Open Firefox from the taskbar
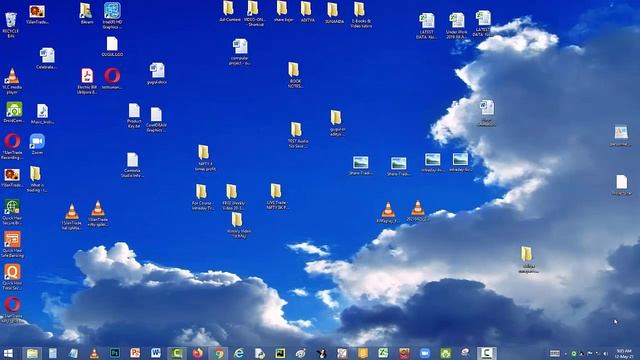 click(198, 353)
